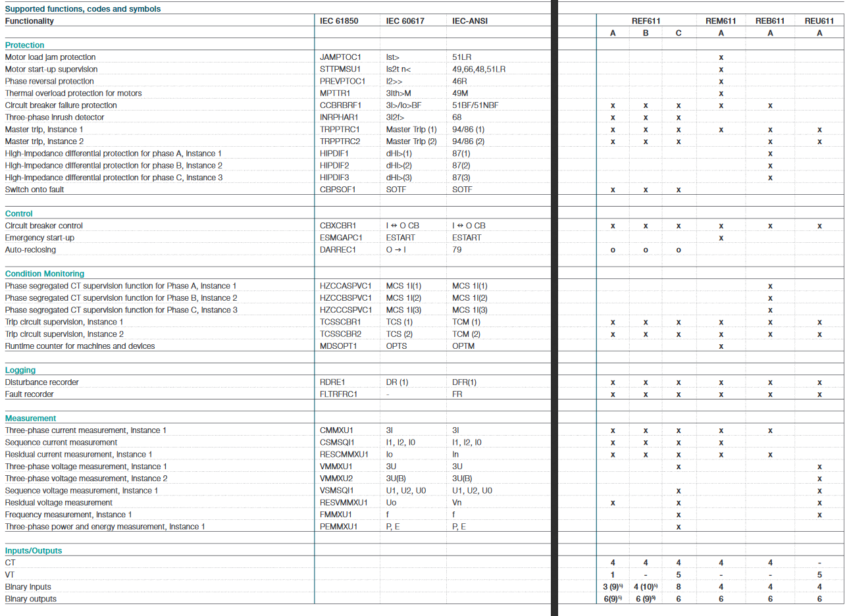Viewport: 849px width, 616px height.
Task: Click the 'CBPSOF1' code
Action: tap(338, 190)
